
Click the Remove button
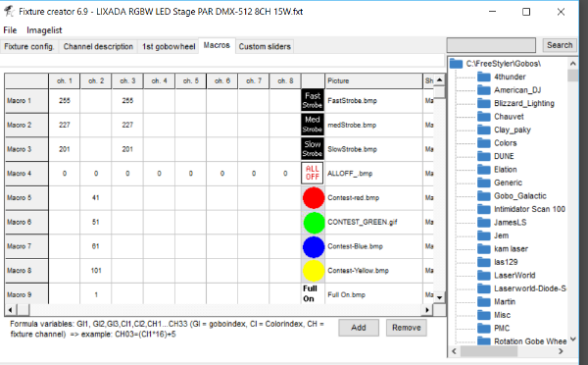point(407,328)
